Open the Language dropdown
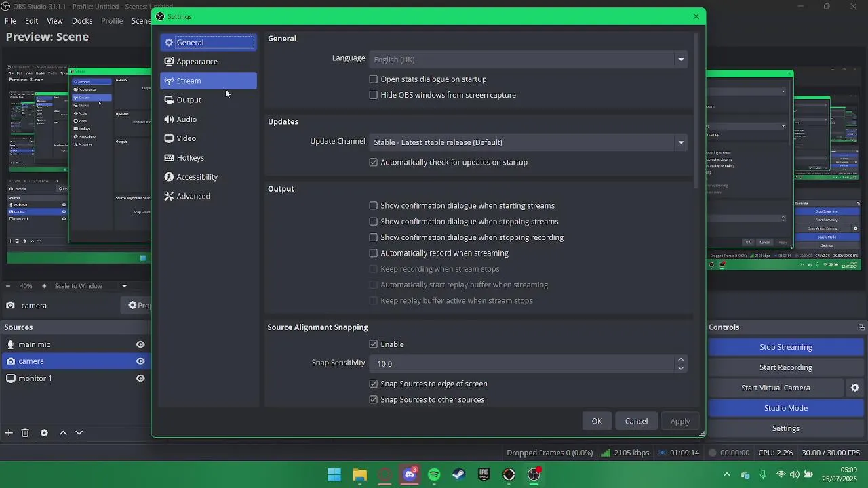The height and width of the screenshot is (488, 868). (528, 60)
